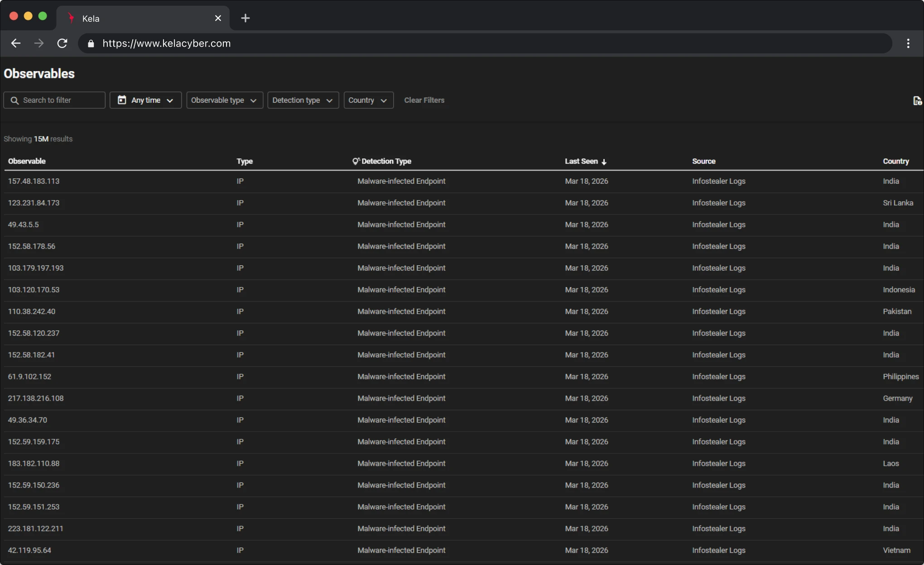Screen dimensions: 924x565
Task: Click Sri Lanka country cell
Action: tap(898, 203)
